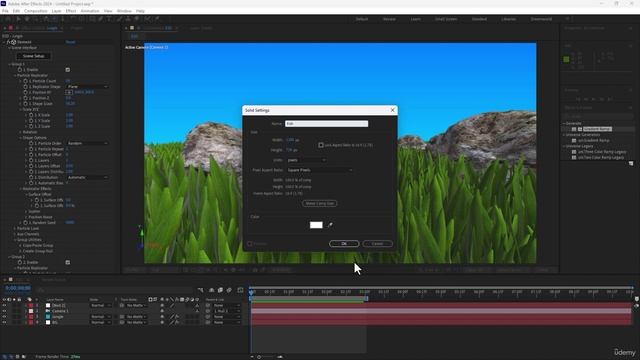Click the Camera 1 layer's camera icon
Screen dimensions: 640x360
[x=48, y=311]
